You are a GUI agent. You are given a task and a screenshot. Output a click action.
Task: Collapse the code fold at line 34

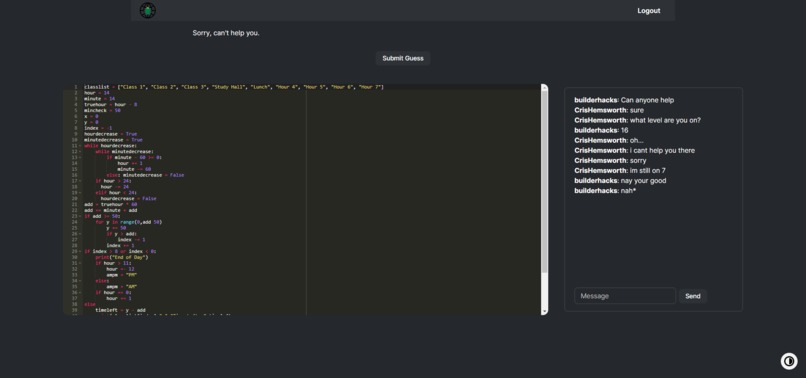click(x=80, y=281)
